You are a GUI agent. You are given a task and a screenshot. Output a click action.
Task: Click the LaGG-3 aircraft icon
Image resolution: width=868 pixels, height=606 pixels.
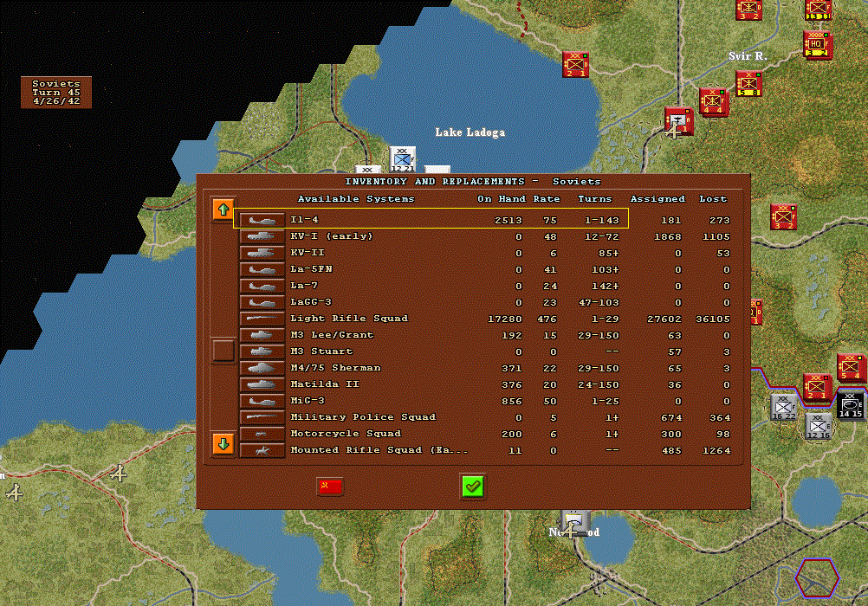[x=262, y=302]
